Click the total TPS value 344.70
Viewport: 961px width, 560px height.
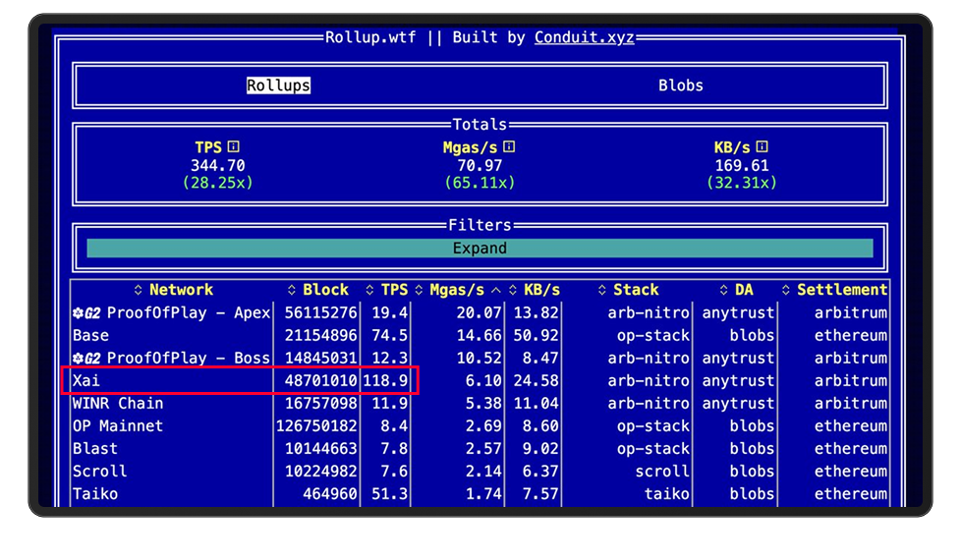(217, 166)
